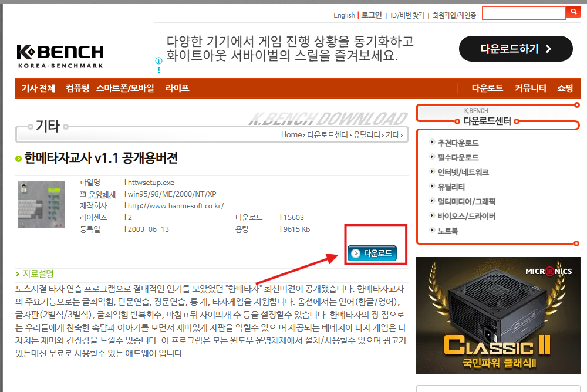Click the bullet arrow beside 노트북

coord(432,230)
